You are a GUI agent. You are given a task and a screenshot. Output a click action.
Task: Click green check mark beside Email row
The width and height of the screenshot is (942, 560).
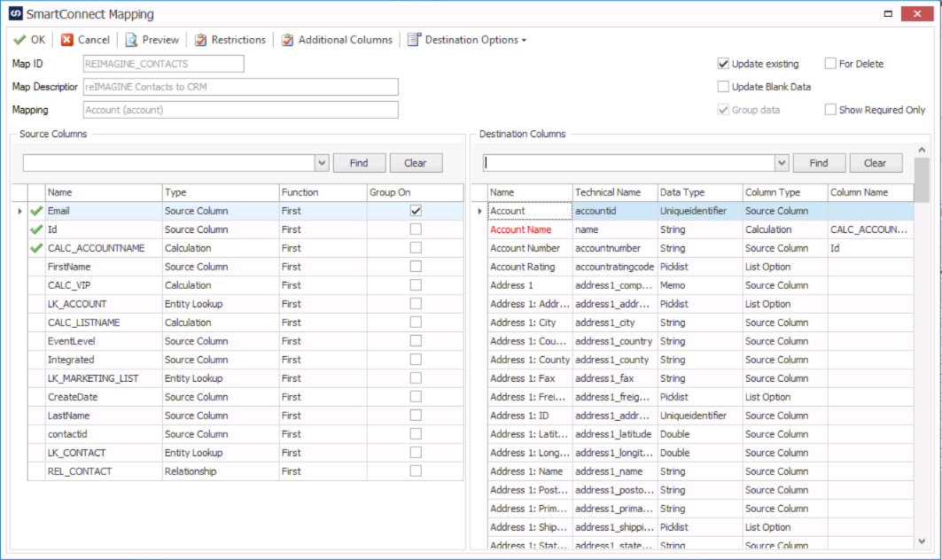36,211
